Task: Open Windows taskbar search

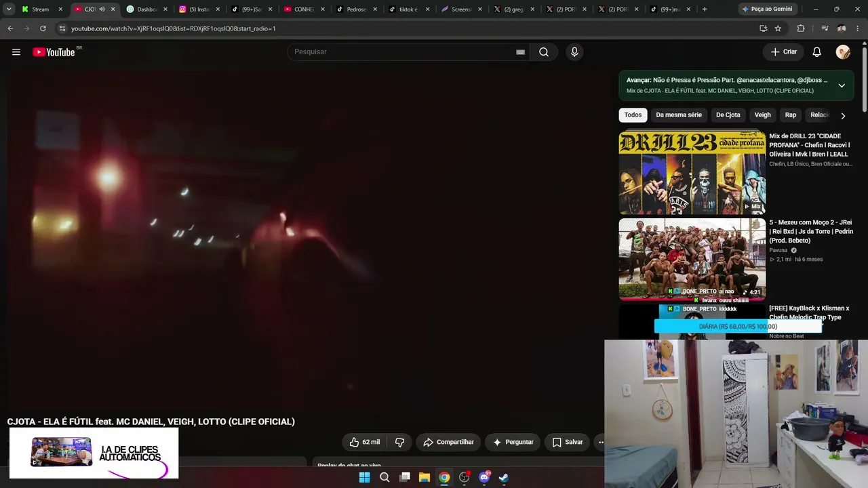Action: coord(384,477)
